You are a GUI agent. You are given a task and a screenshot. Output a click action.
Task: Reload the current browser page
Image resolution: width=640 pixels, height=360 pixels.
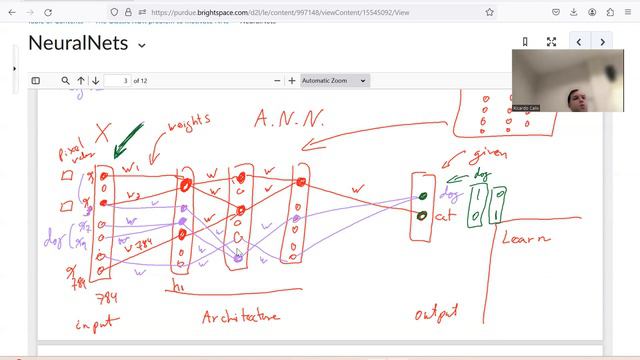point(48,12)
